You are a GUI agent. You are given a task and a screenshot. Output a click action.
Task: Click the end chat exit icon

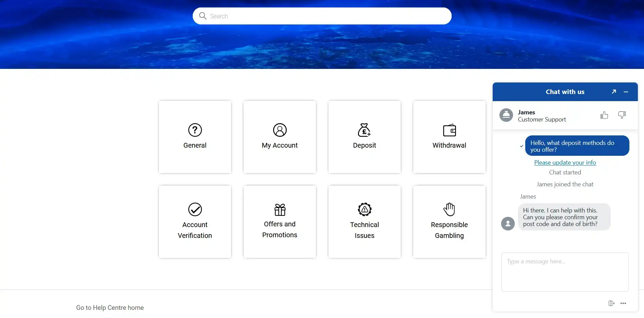pos(611,303)
